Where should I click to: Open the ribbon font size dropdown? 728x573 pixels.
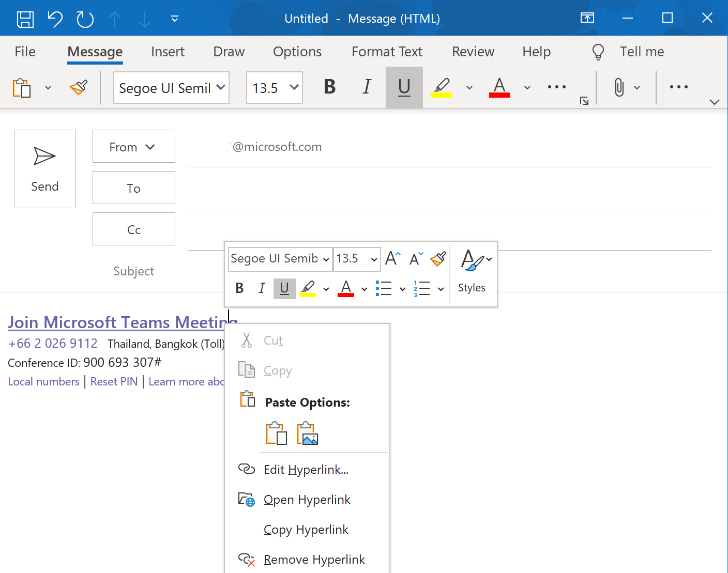(294, 87)
